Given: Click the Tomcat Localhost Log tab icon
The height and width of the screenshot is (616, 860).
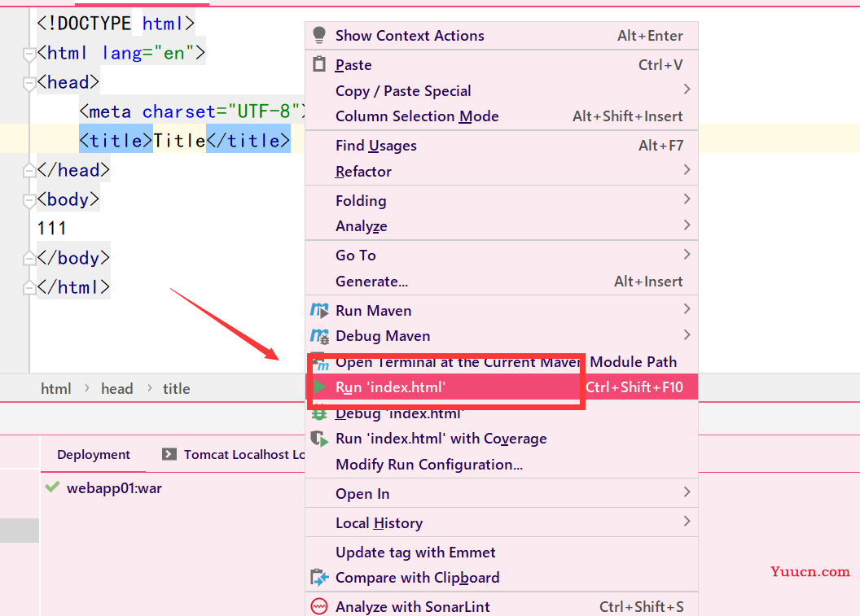Looking at the screenshot, I should [x=169, y=454].
